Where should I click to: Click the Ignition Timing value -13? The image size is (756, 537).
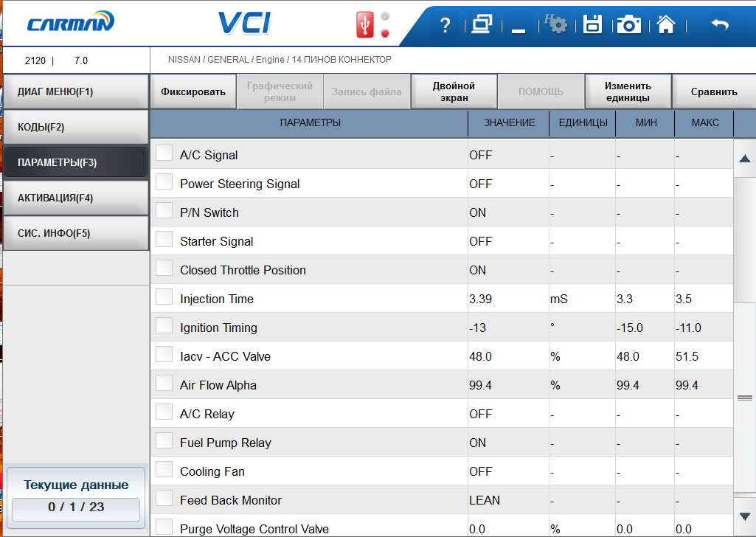coord(477,328)
